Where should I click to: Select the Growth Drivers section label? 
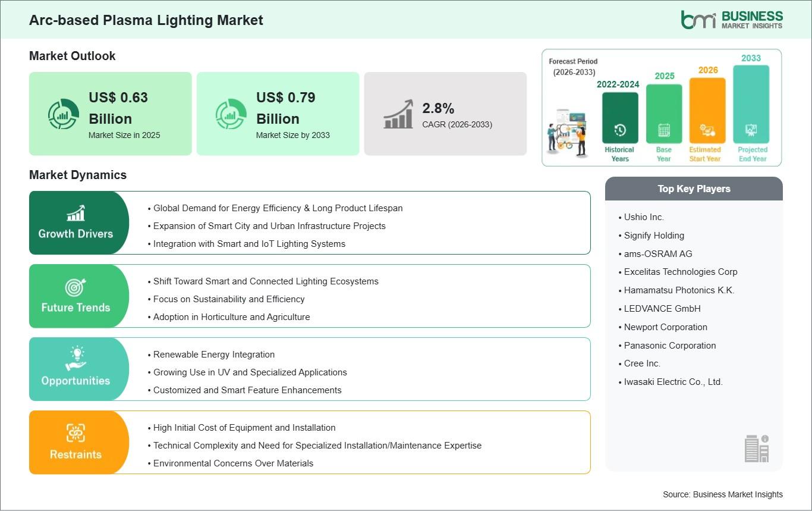click(75, 234)
